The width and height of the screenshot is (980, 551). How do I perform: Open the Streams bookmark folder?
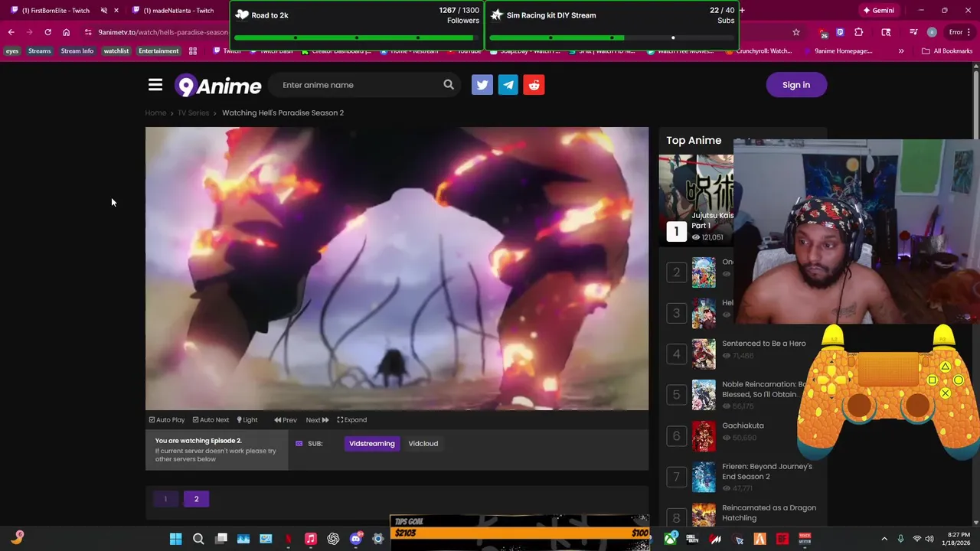pyautogui.click(x=39, y=51)
